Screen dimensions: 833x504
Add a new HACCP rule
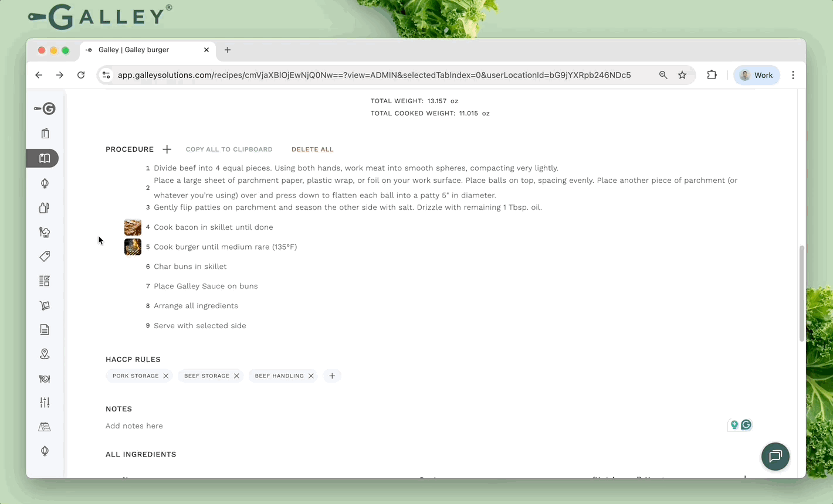(332, 376)
